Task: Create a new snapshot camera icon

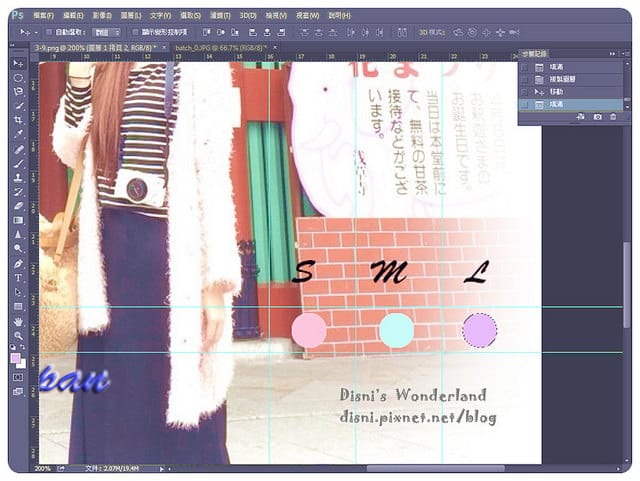Action: (598, 117)
